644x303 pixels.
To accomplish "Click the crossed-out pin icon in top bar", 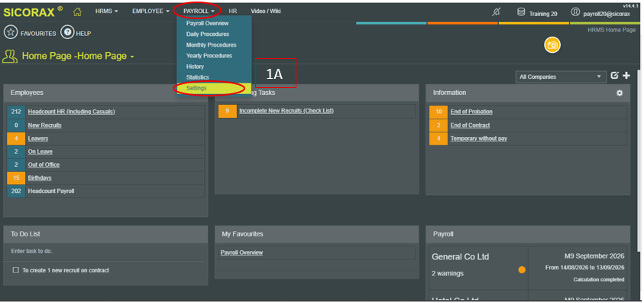I will click(496, 12).
